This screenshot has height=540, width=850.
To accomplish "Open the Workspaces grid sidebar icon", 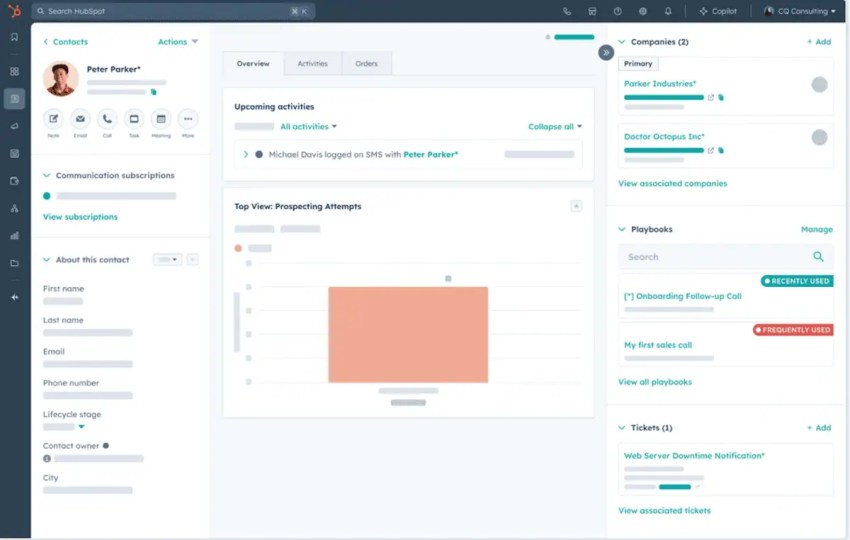I will (x=15, y=71).
